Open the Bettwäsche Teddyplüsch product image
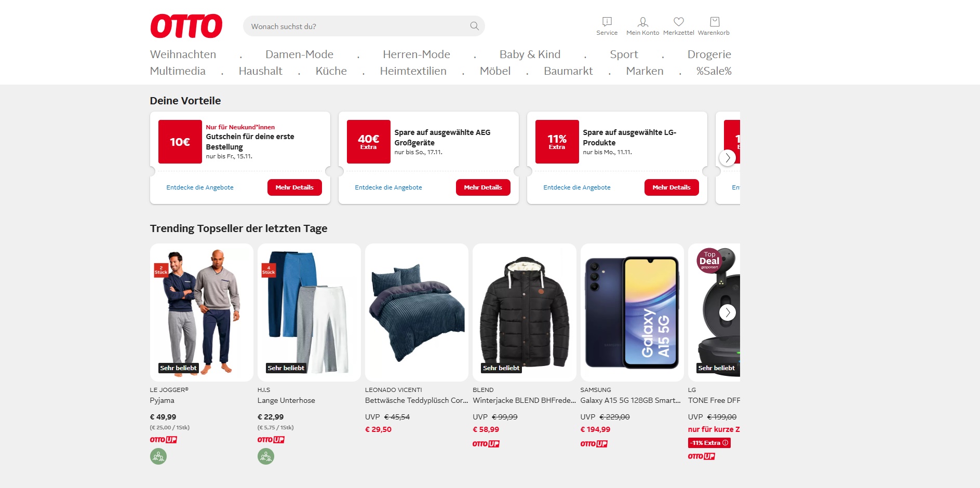The image size is (980, 488). click(417, 312)
